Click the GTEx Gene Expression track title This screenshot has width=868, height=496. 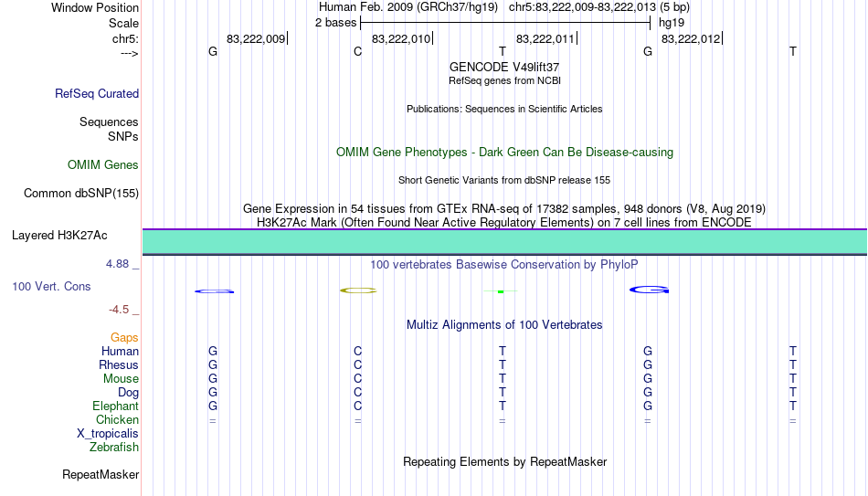click(504, 208)
